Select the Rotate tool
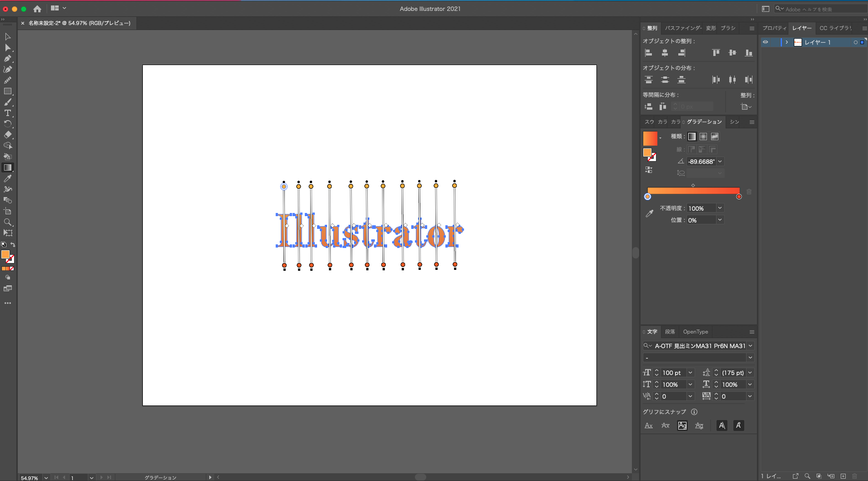 8,124
